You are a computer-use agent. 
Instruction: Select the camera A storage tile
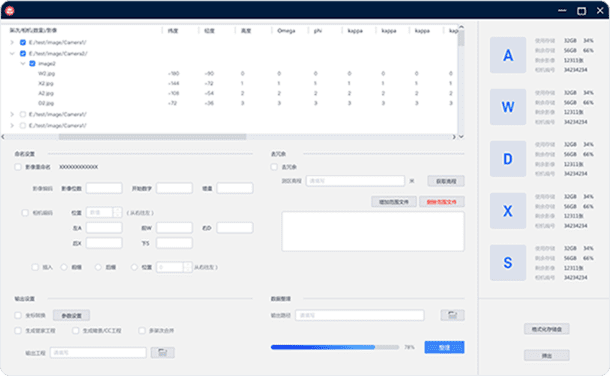508,55
